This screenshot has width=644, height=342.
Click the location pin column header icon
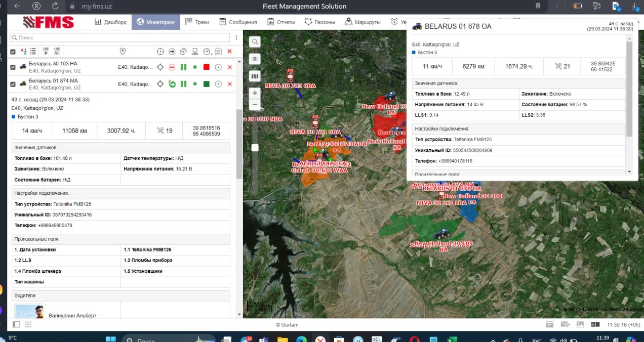tap(123, 52)
